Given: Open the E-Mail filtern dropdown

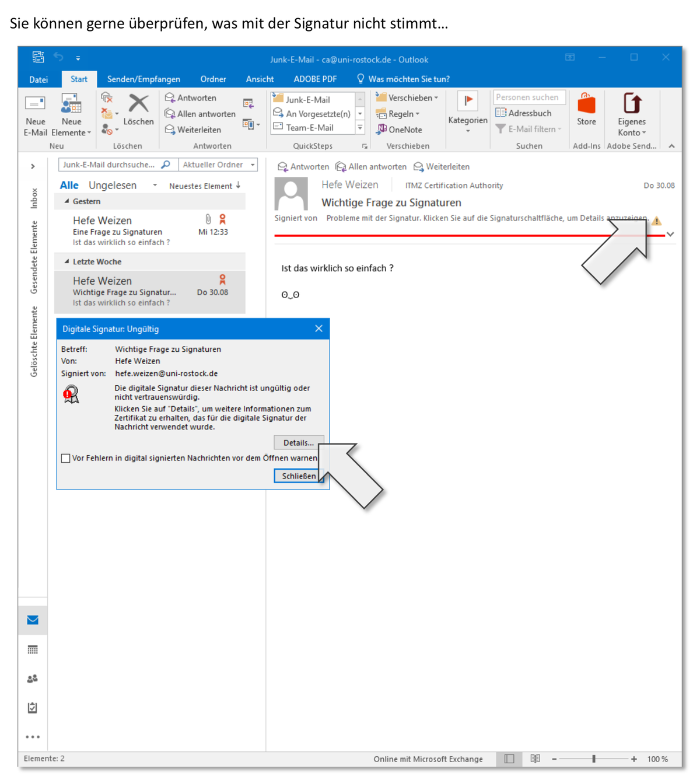Looking at the screenshot, I should coord(528,129).
